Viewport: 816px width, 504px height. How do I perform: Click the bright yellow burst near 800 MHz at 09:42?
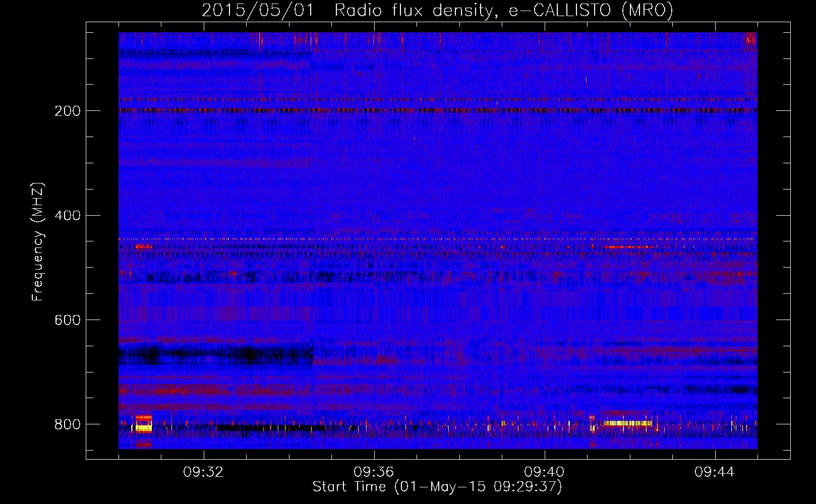(628, 423)
